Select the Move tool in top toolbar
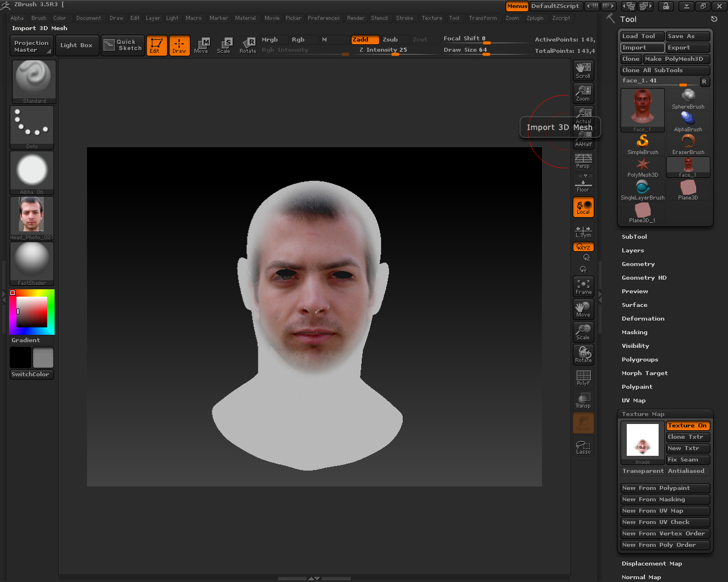728x582 pixels. click(x=201, y=45)
